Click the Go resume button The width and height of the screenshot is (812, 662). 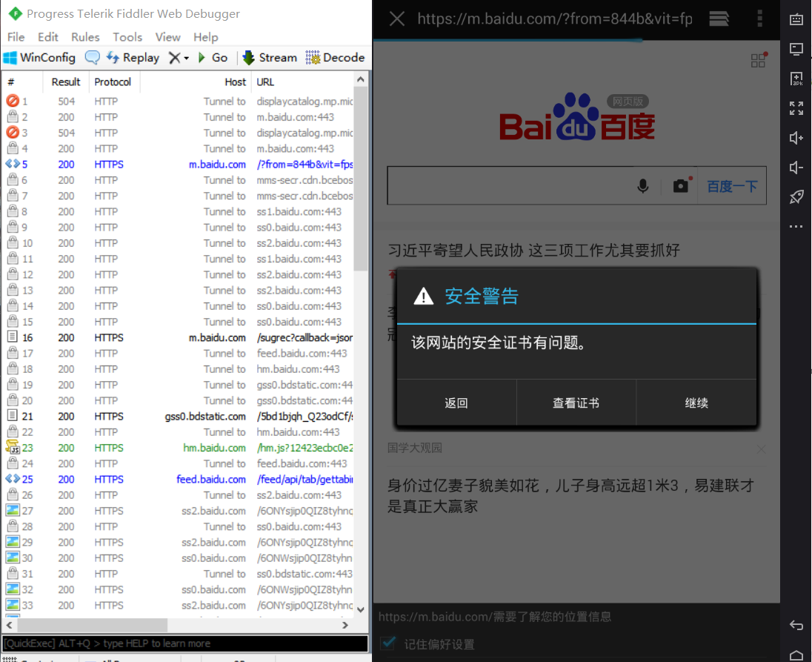click(213, 58)
